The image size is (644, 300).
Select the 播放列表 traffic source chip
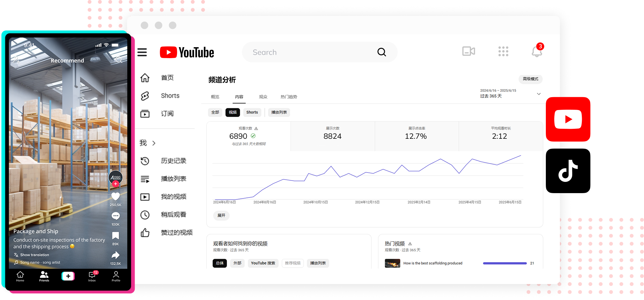coord(318,263)
